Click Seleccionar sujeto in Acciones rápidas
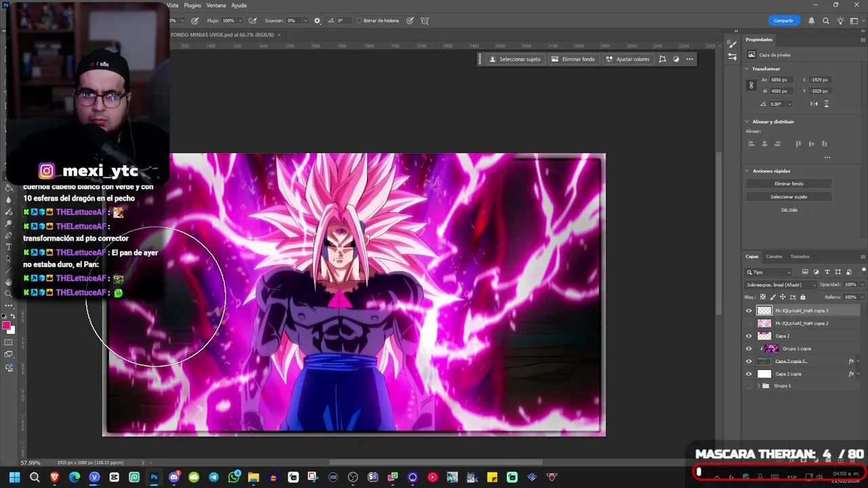868x488 pixels. 789,197
